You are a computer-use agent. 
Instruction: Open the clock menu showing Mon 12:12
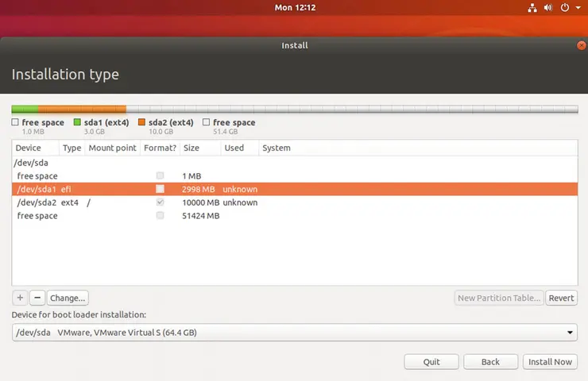pyautogui.click(x=294, y=8)
